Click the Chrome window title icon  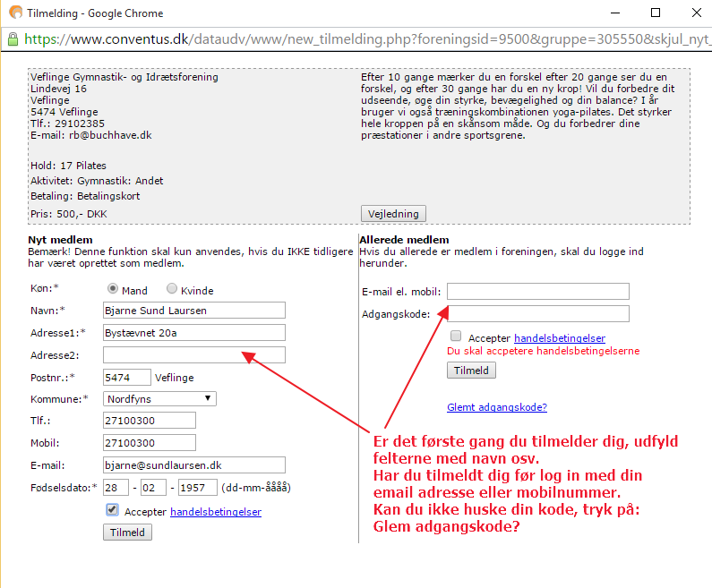point(16,13)
